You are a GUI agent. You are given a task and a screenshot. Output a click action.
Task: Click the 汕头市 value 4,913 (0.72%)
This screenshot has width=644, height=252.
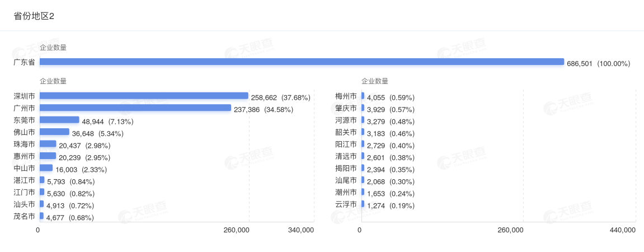[70, 206]
